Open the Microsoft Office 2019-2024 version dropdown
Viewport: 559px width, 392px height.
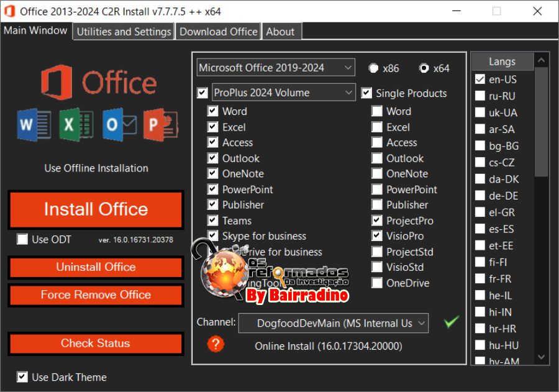pyautogui.click(x=276, y=68)
